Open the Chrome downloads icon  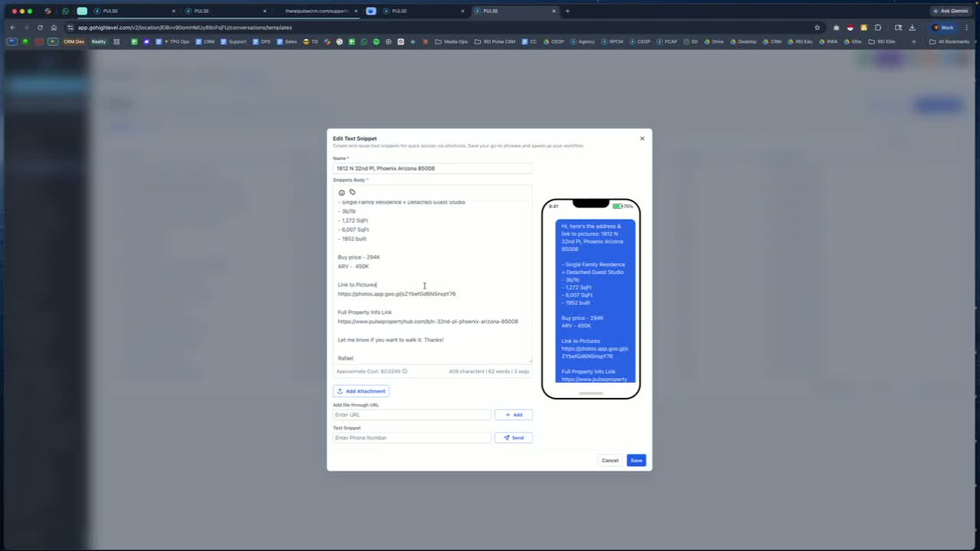[912, 28]
